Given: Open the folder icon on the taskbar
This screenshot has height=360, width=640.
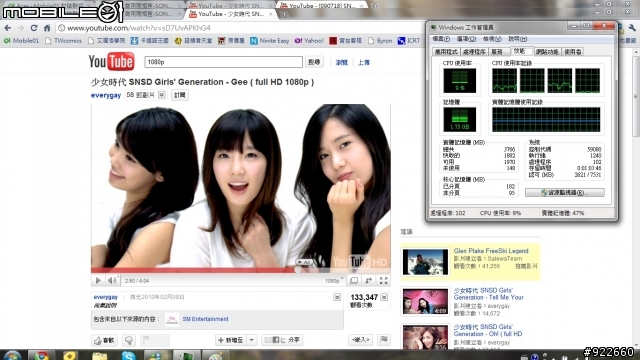Looking at the screenshot, I should click(x=99, y=356).
